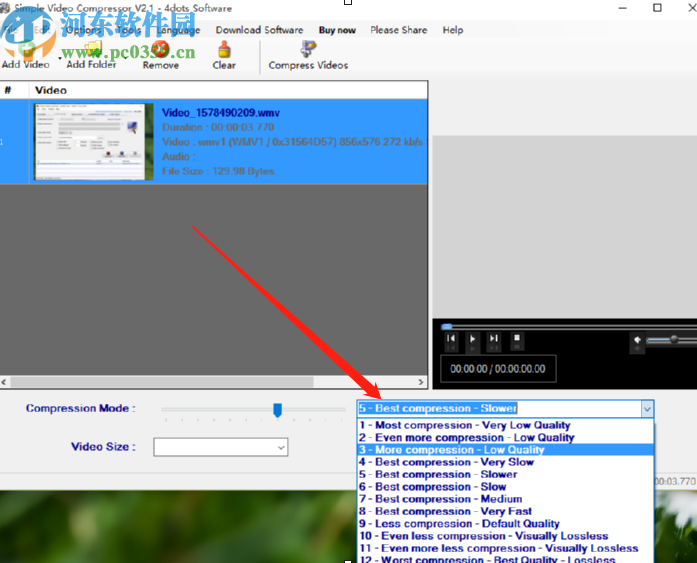Screen dimensions: 697x563
Task: Open the Help menu
Action: coord(453,30)
